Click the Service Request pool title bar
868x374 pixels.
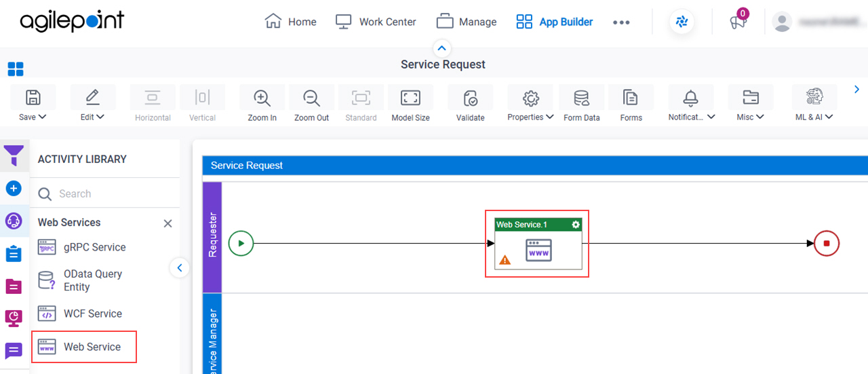[535, 165]
